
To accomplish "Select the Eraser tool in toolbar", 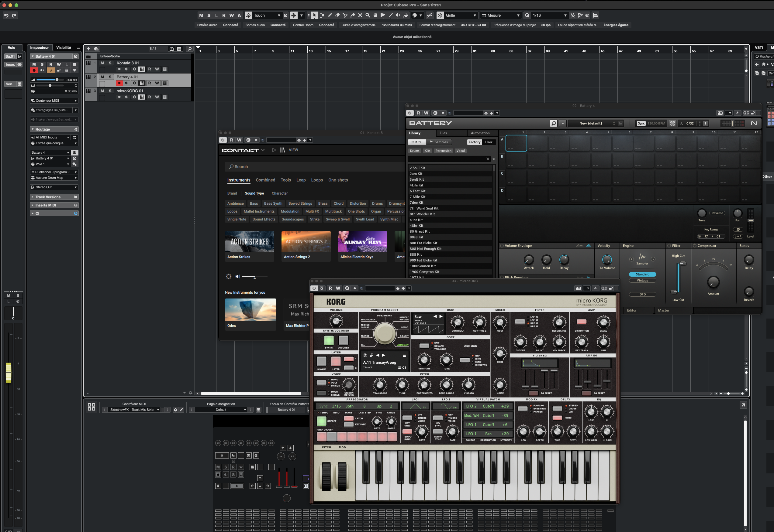I will [337, 15].
